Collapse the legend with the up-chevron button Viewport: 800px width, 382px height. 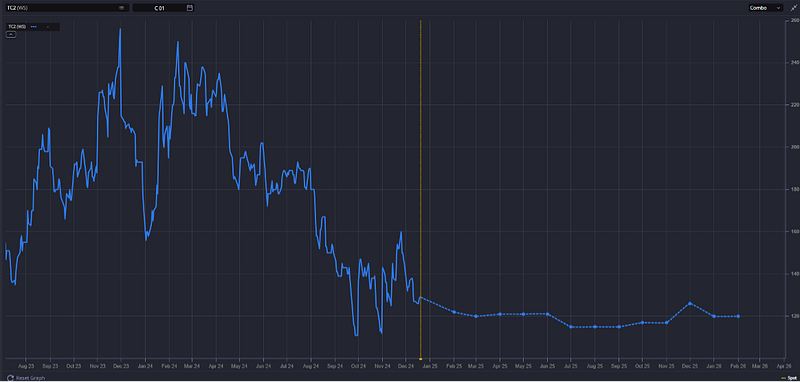click(11, 34)
